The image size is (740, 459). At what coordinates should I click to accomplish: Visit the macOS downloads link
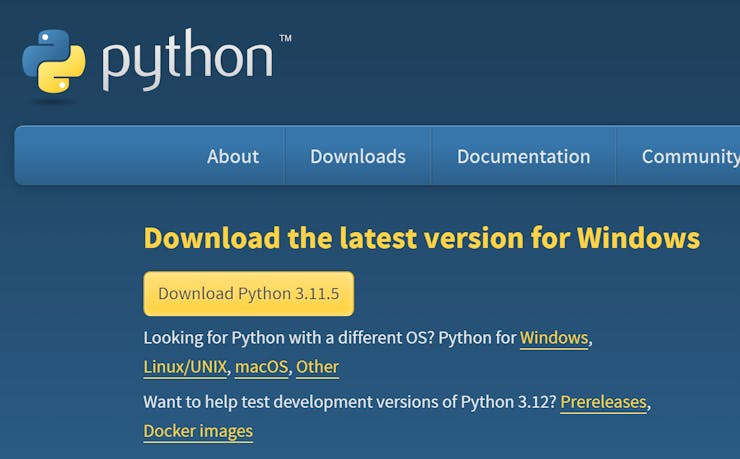(x=261, y=367)
